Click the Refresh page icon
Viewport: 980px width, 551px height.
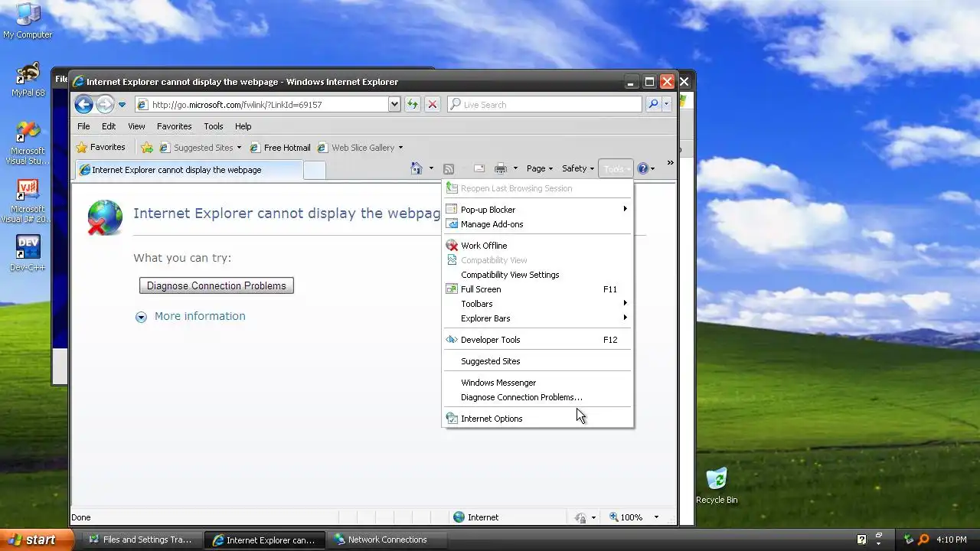pos(413,104)
